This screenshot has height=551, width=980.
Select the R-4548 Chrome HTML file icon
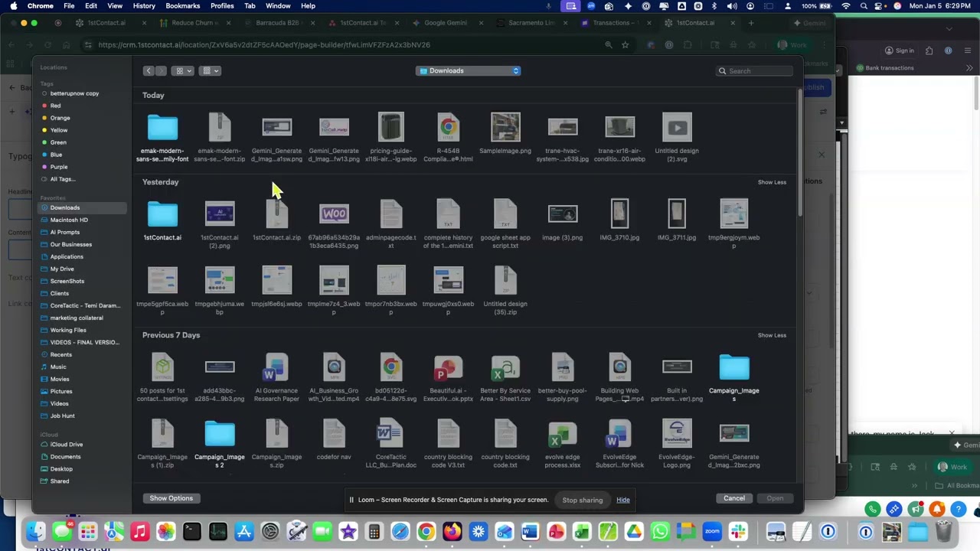(448, 128)
